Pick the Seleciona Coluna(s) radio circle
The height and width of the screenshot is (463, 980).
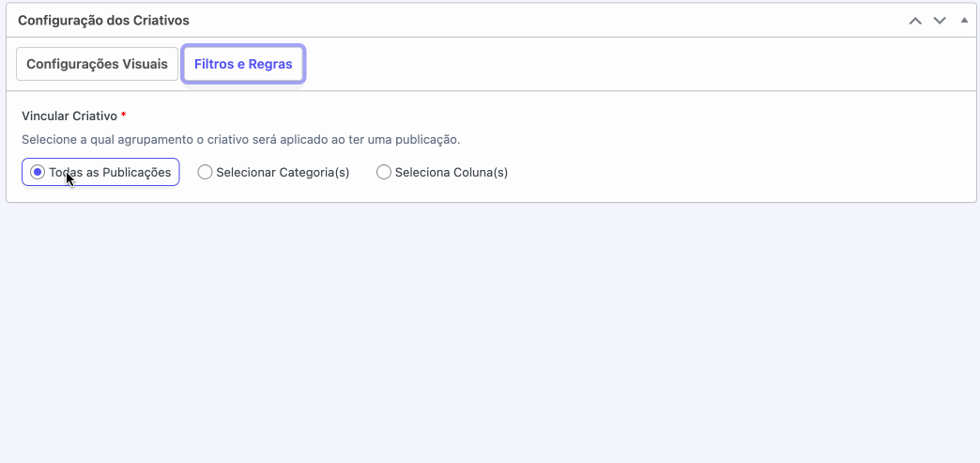click(383, 173)
